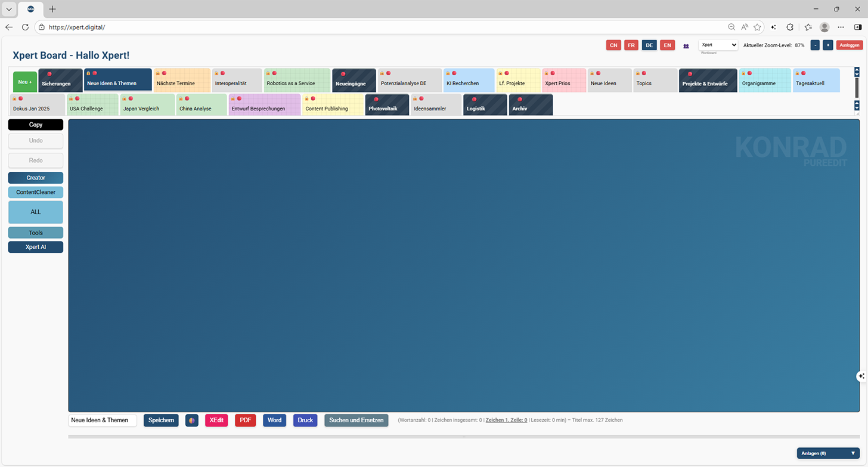This screenshot has height=467, width=868.
Task: Expand the Anlagen (0) panel
Action: pyautogui.click(x=828, y=453)
